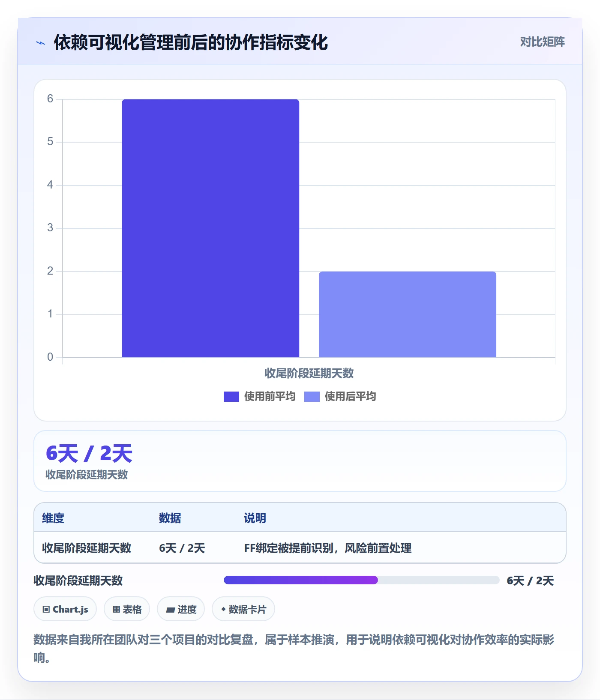Click the 6天 / 2天 table data cell
Viewport: 600px width, 700px height.
(182, 548)
